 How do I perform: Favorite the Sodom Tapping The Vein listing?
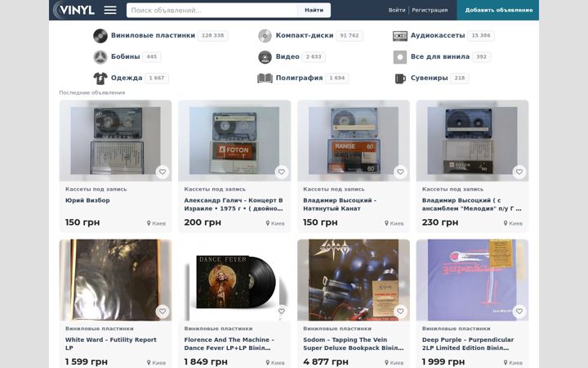tap(400, 312)
